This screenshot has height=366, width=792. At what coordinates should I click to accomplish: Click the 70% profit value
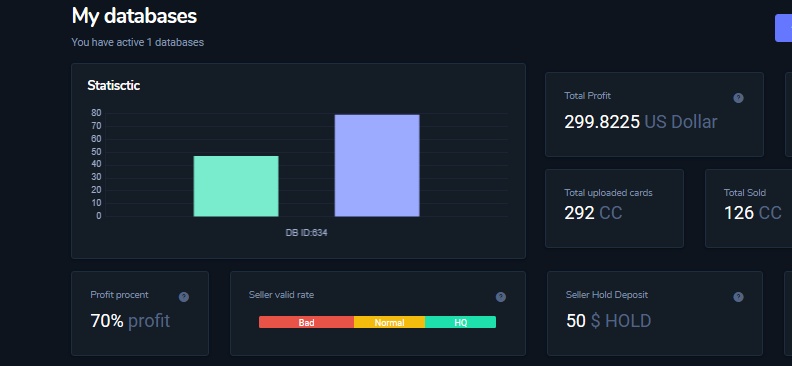(130, 321)
